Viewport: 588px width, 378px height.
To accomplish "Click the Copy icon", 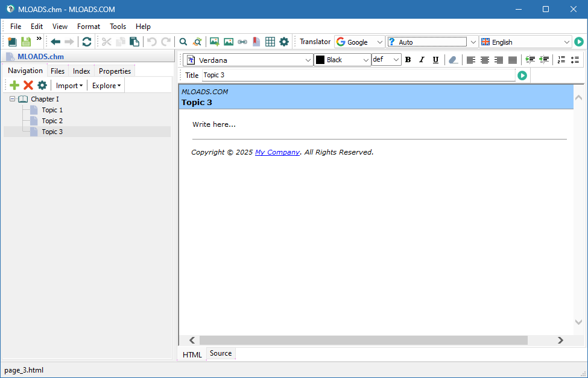I will point(121,42).
